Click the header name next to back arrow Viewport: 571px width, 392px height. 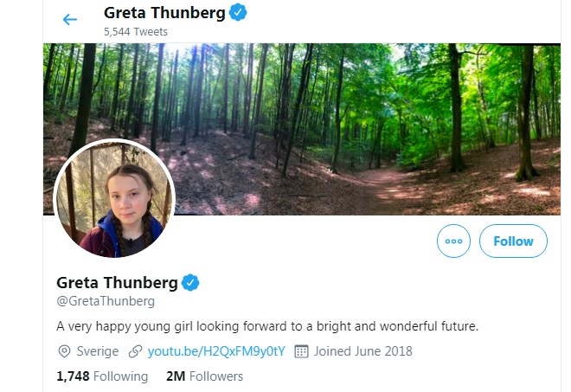click(x=164, y=13)
